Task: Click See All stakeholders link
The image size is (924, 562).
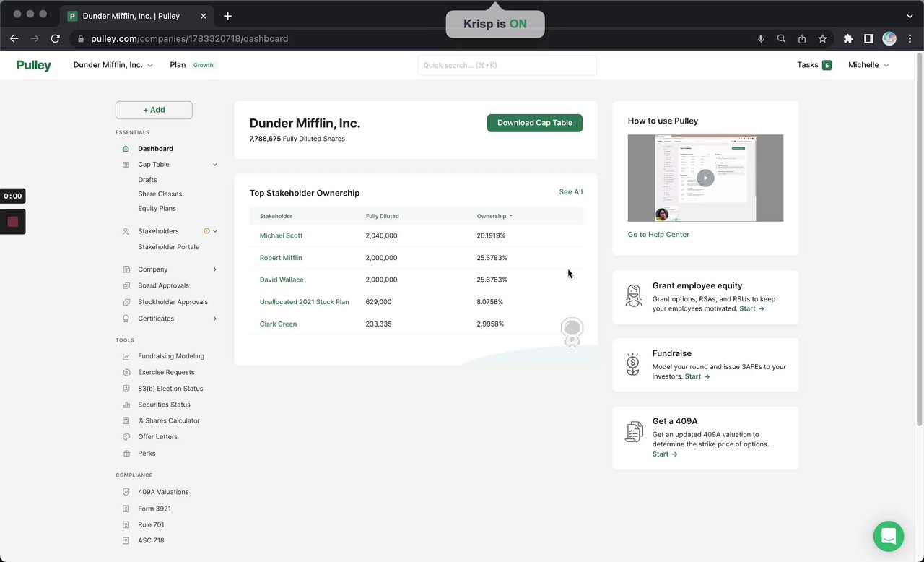Action: 570,192
